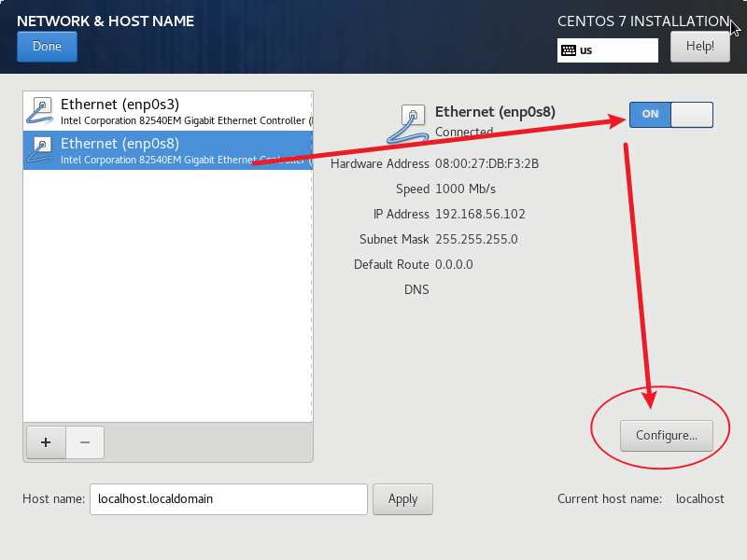This screenshot has width=747, height=560.
Task: Open the Configure... dialog
Action: point(667,436)
